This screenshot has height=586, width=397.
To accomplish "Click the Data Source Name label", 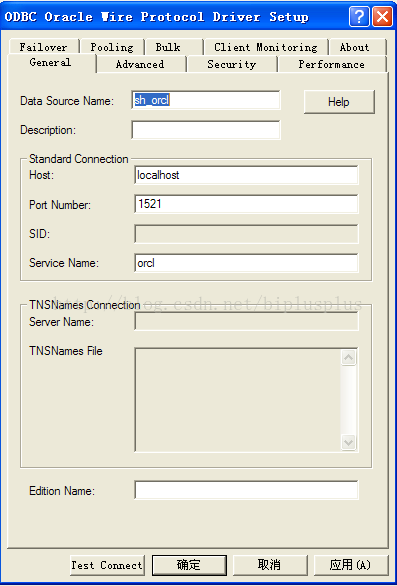I will click(67, 101).
